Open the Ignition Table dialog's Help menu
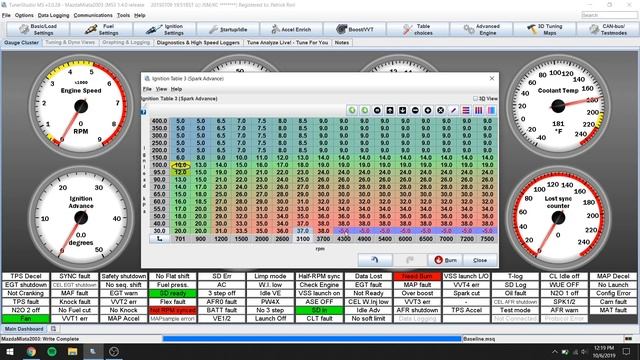 click(x=176, y=89)
